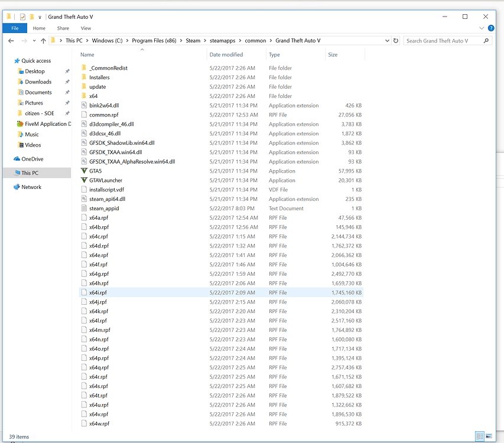Screen dimensions: 504x443
Task: Switch to Details view icon in status bar
Action: (x=480, y=437)
